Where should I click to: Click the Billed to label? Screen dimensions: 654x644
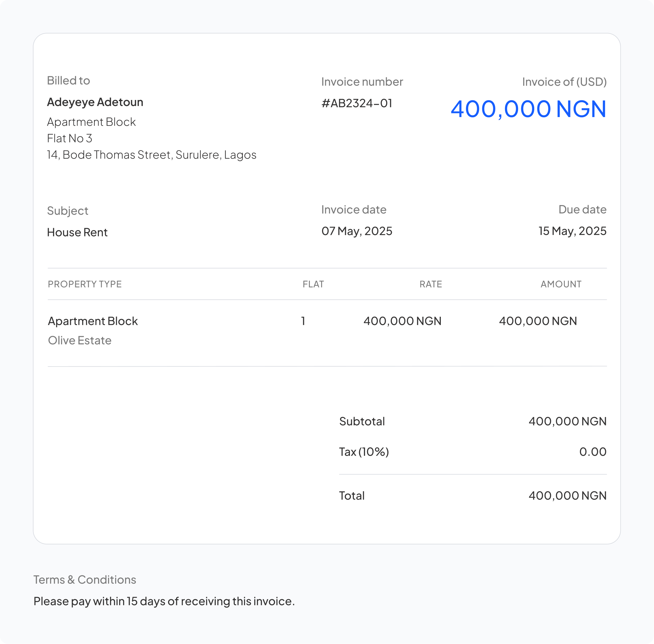(x=68, y=81)
